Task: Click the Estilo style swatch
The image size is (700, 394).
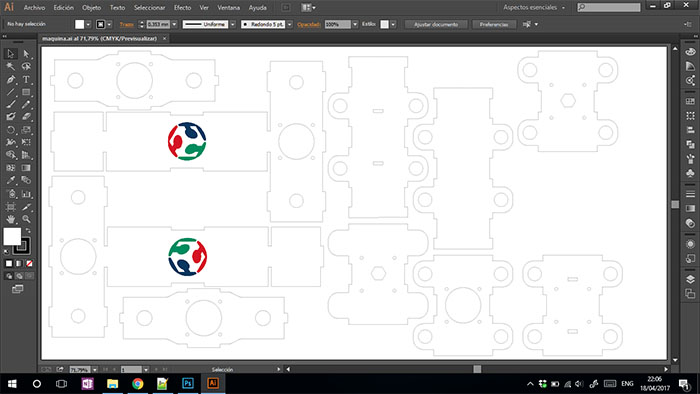Action: click(x=384, y=25)
